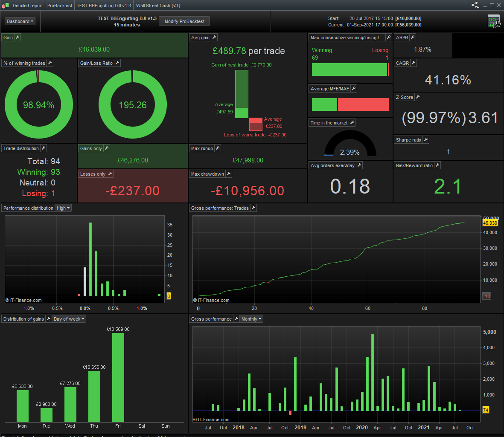Open Losses only wrench icon

tap(110, 174)
